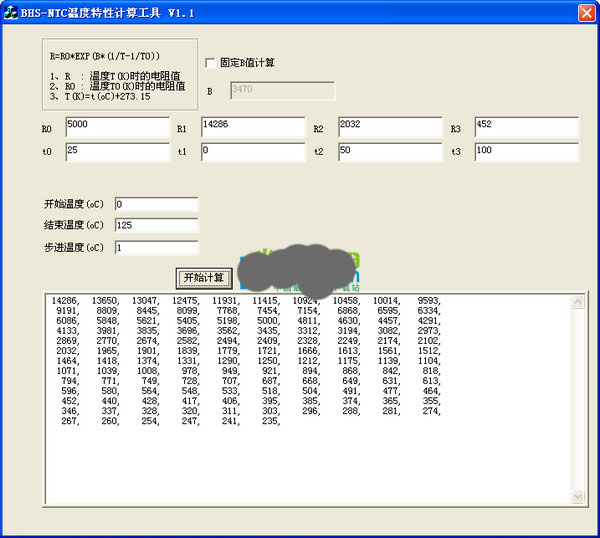This screenshot has width=600, height=538.
Task: Click the t1 input field showing 0
Action: point(253,152)
